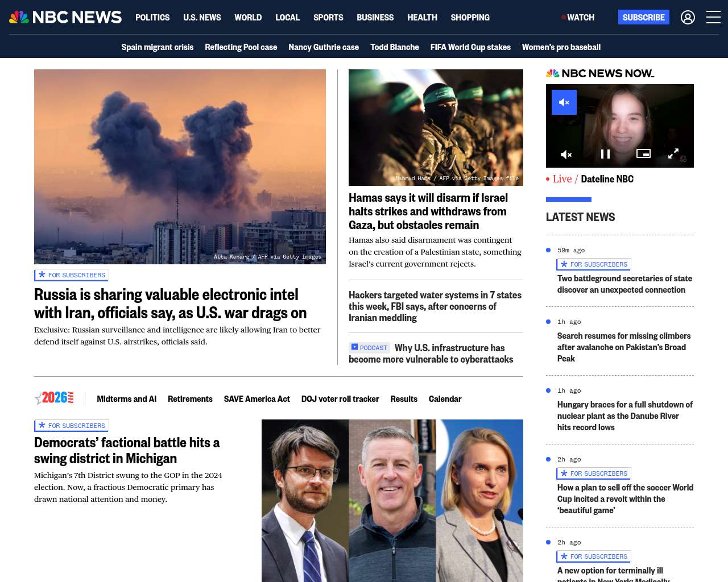Screen dimensions: 728x582
Task: Open the hamburger navigation menu
Action: 713,18
